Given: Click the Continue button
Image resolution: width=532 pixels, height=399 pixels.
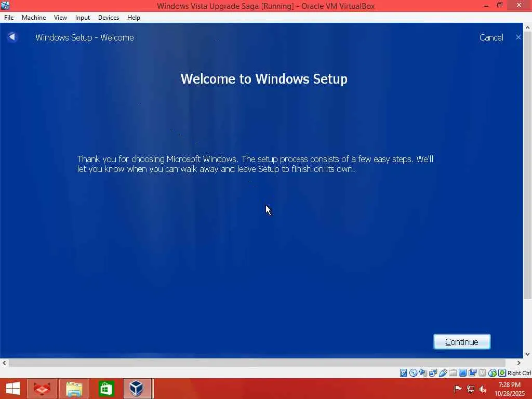Looking at the screenshot, I should 462,342.
